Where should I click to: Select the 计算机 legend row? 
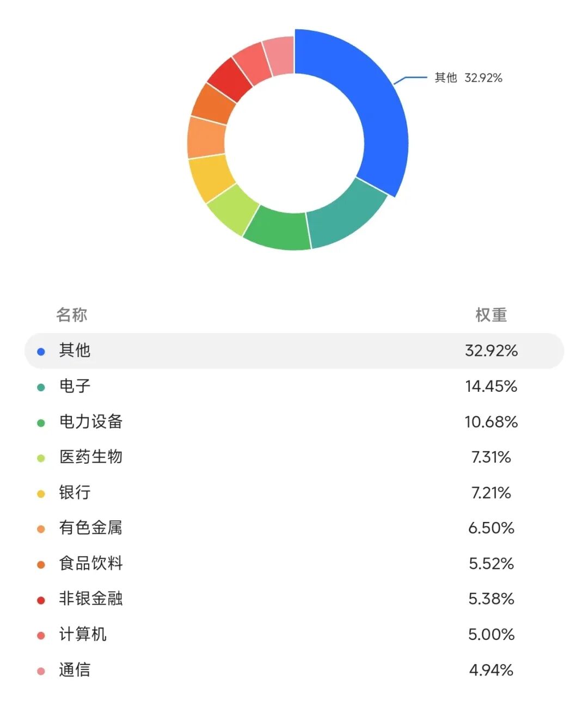[294, 634]
